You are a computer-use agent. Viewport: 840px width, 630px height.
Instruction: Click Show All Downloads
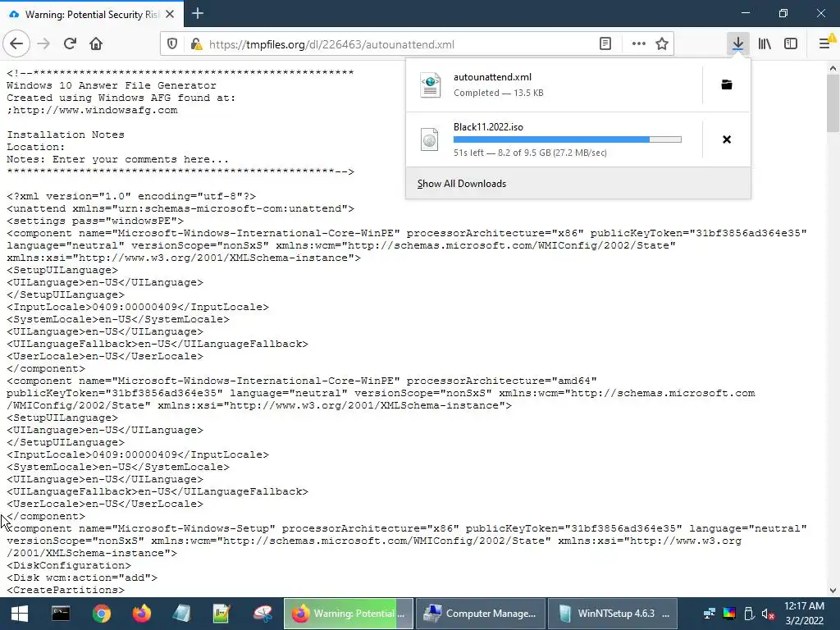(462, 184)
